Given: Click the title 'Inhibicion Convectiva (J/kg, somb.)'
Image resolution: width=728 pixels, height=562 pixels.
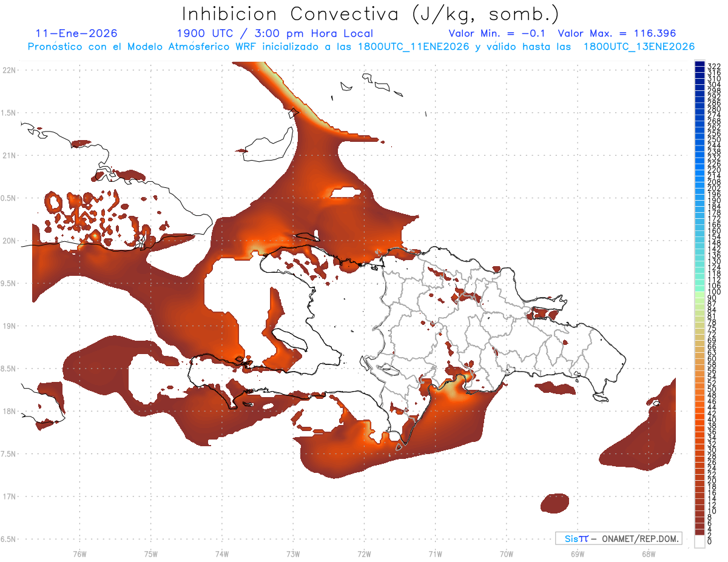Looking at the screenshot, I should coord(370,14).
